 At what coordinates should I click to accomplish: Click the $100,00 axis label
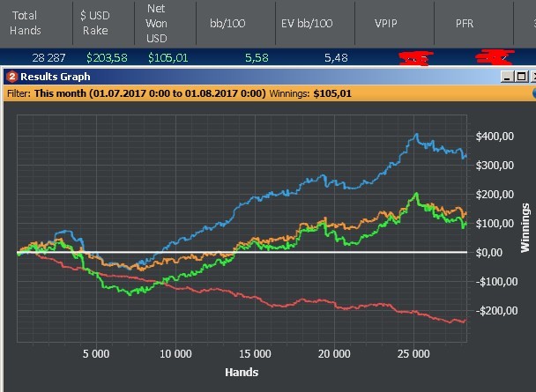pyautogui.click(x=495, y=224)
